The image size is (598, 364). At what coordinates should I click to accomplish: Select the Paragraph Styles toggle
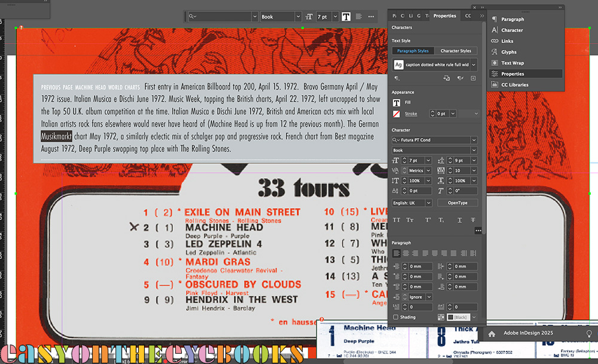[x=413, y=51]
